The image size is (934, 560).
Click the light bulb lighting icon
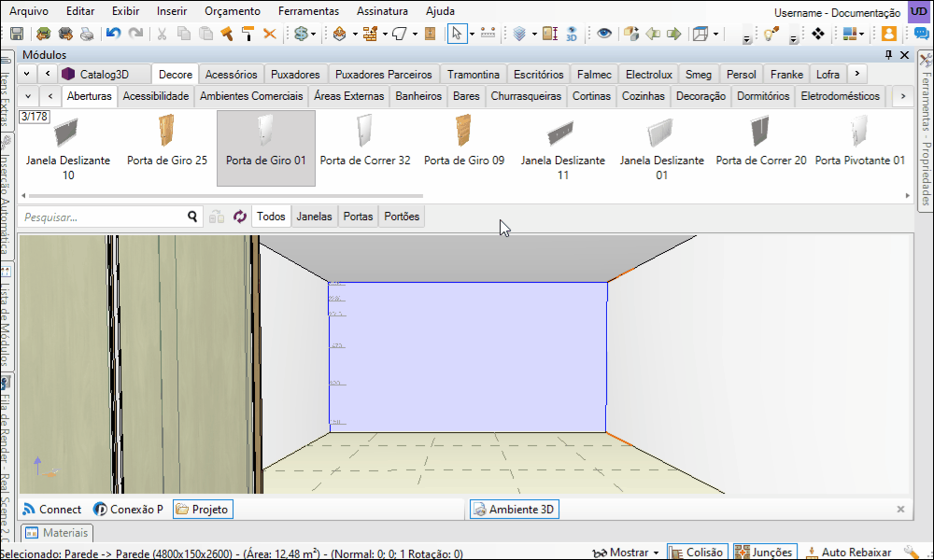771,34
